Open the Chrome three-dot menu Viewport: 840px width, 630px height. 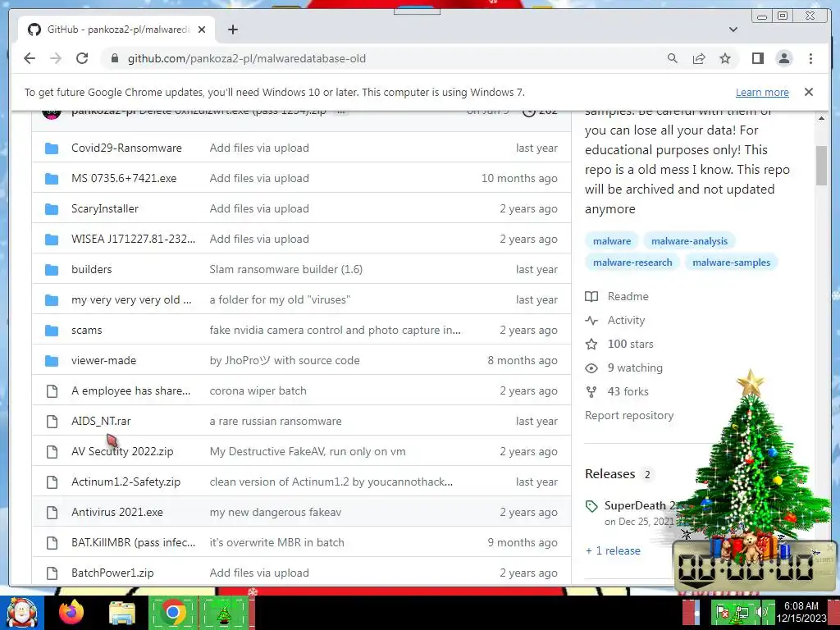[810, 58]
